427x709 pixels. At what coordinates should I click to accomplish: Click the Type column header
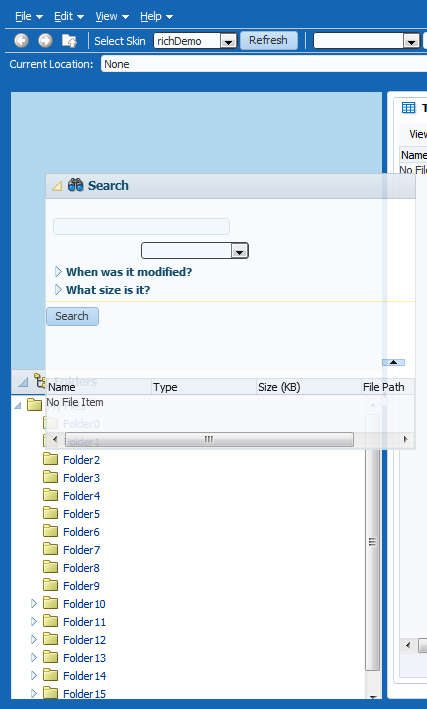pyautogui.click(x=204, y=387)
